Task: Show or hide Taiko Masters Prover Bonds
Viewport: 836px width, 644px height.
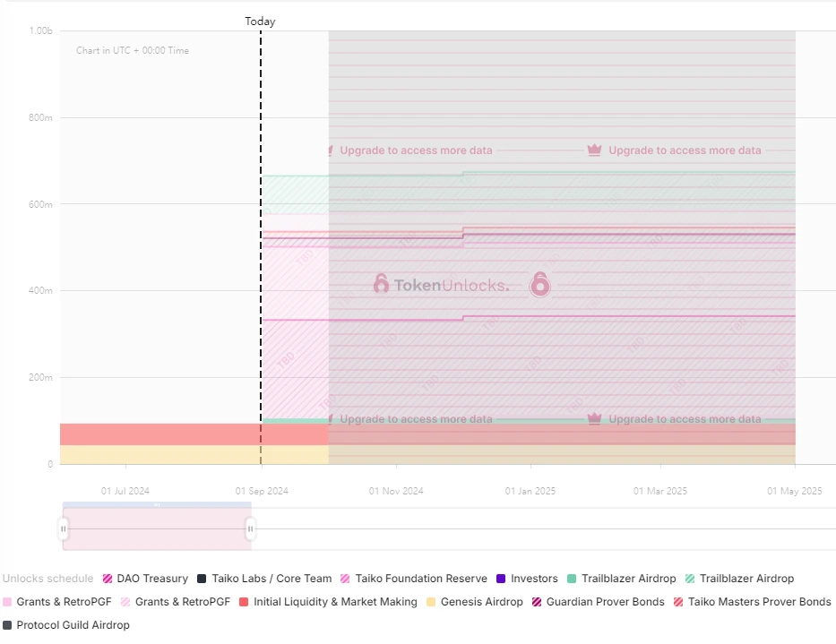Action: (x=759, y=602)
